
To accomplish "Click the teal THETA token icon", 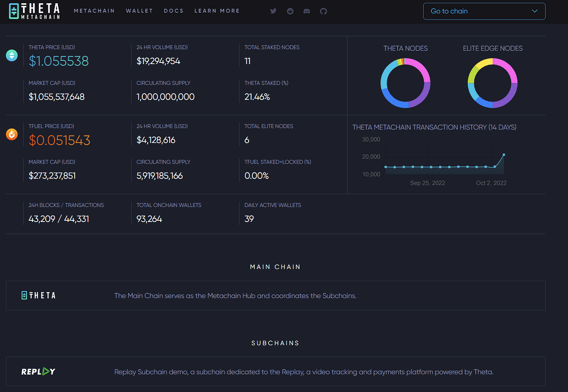I will tap(12, 55).
